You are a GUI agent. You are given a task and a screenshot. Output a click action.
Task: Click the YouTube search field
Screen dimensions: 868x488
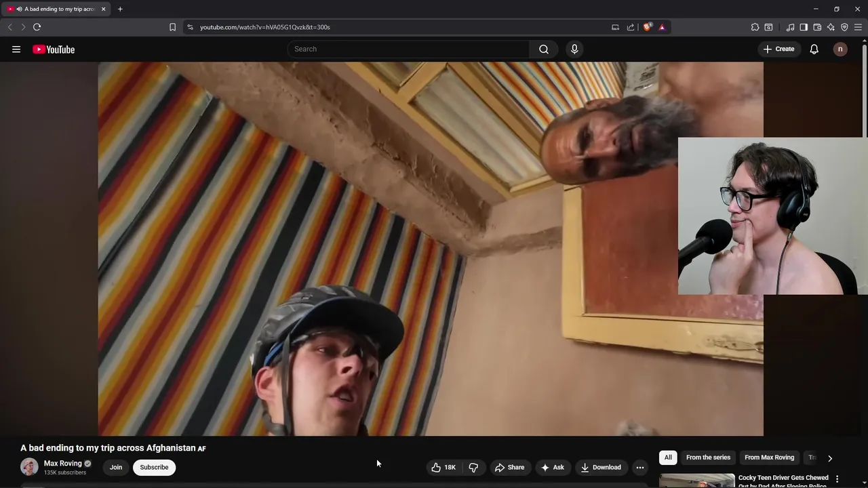tap(408, 49)
